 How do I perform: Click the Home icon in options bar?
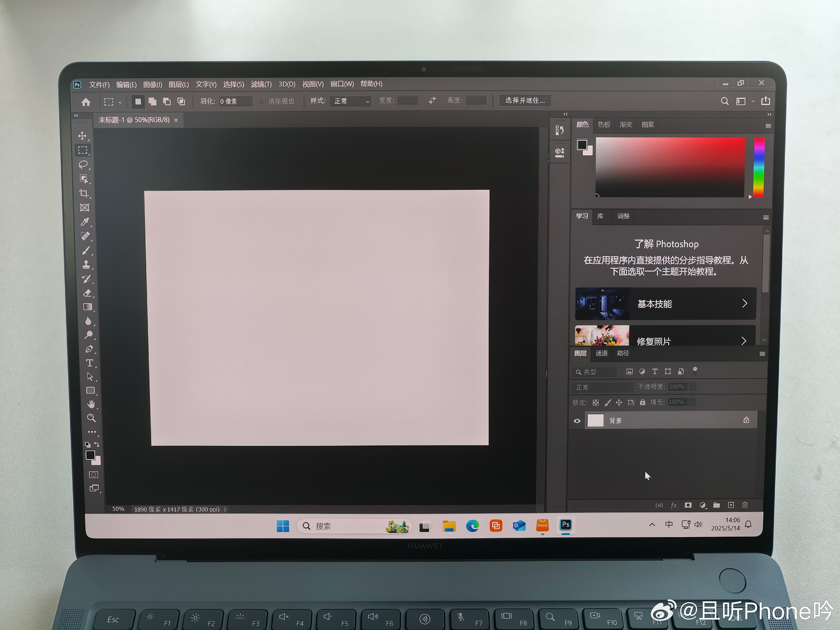pos(86,102)
